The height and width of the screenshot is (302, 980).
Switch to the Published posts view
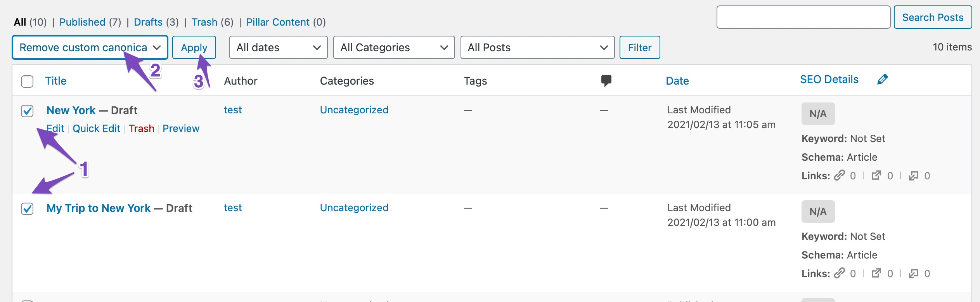tap(82, 22)
